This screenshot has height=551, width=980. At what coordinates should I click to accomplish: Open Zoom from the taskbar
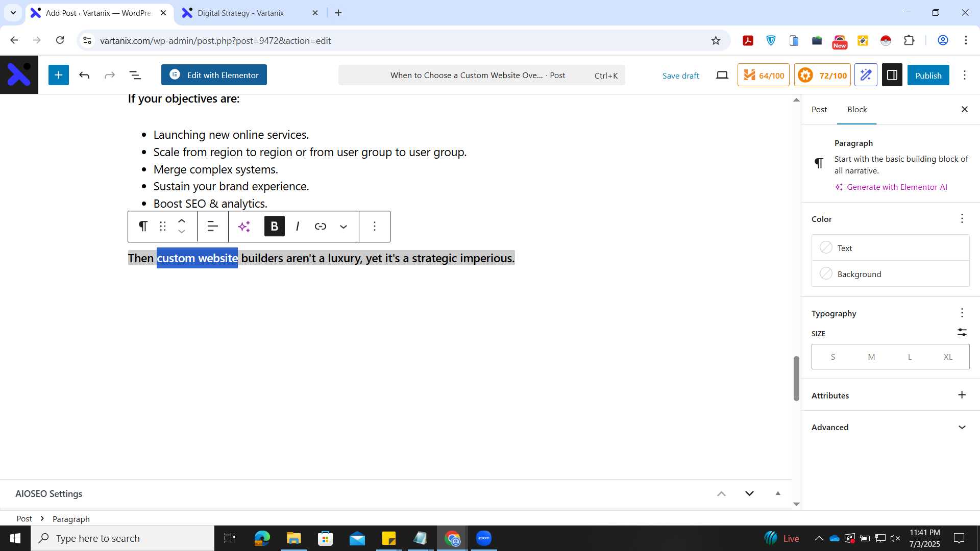tap(483, 538)
